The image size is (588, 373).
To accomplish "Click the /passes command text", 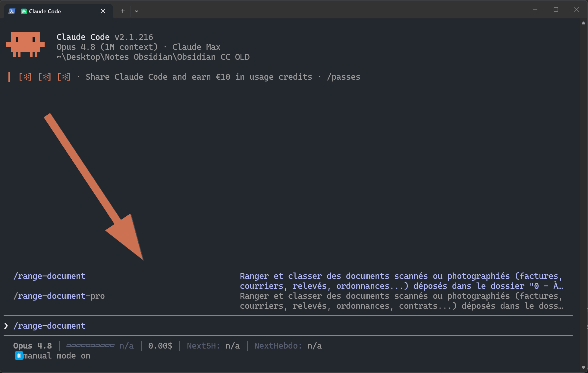I will click(x=344, y=77).
